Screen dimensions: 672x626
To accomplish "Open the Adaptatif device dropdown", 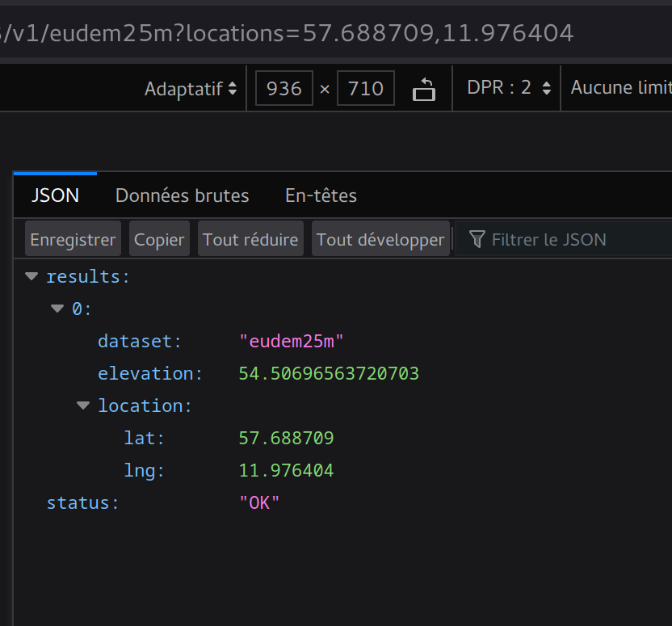I will (x=191, y=89).
